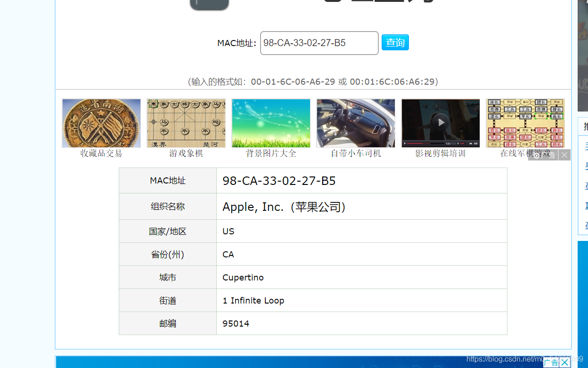
Task: Close the bottom banner ad
Action: [564, 362]
